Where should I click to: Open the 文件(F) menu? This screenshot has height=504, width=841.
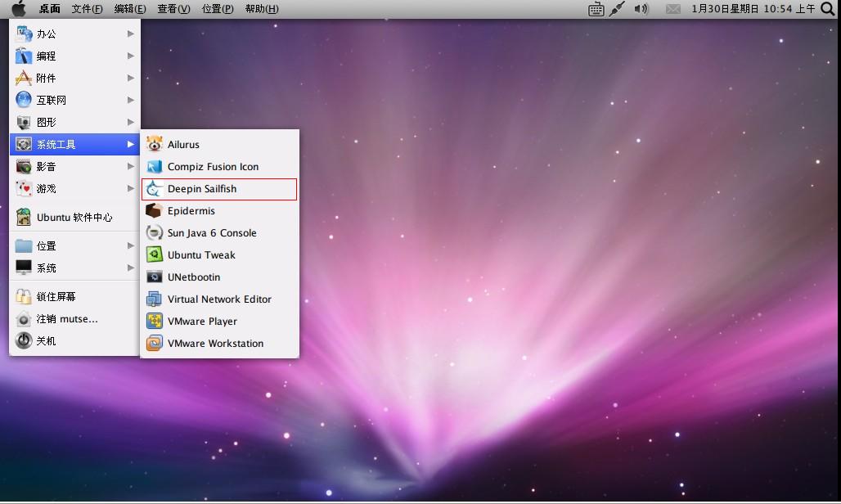coord(88,8)
